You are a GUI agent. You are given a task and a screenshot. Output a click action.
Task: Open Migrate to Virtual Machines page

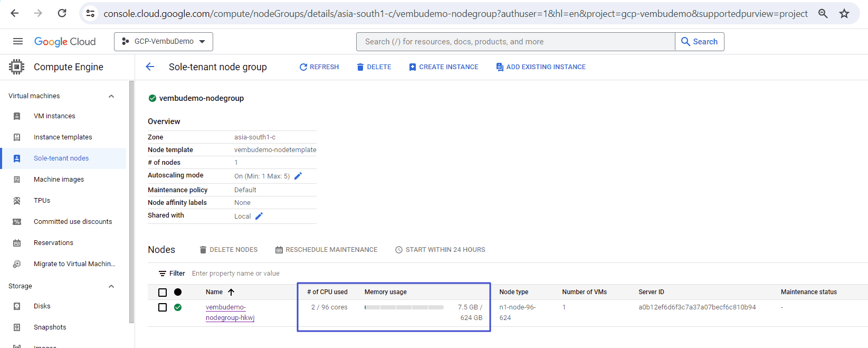tap(74, 264)
